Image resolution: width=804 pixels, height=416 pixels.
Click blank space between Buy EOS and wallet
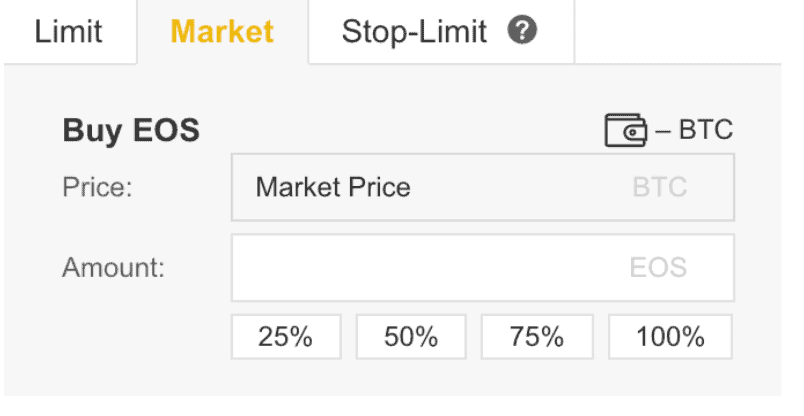coord(401,130)
